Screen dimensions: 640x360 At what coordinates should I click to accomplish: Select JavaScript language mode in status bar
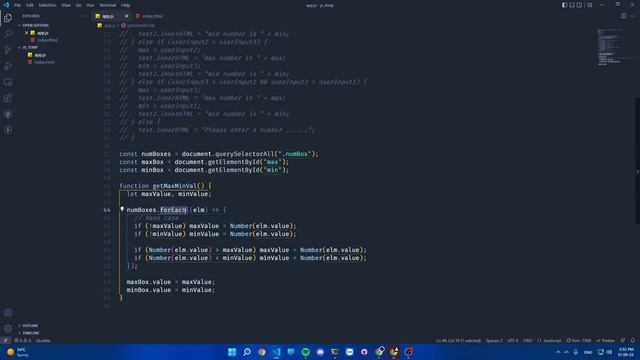pos(549,340)
